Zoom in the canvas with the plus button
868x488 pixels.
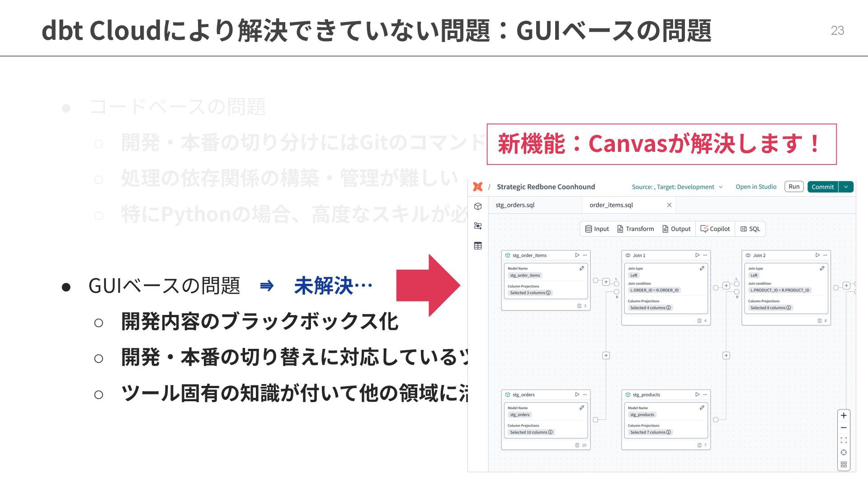[844, 416]
